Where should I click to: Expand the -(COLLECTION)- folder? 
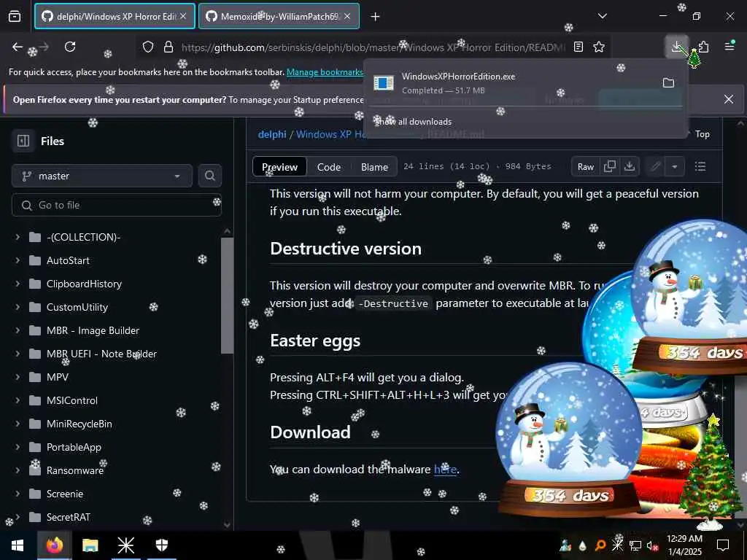click(18, 237)
